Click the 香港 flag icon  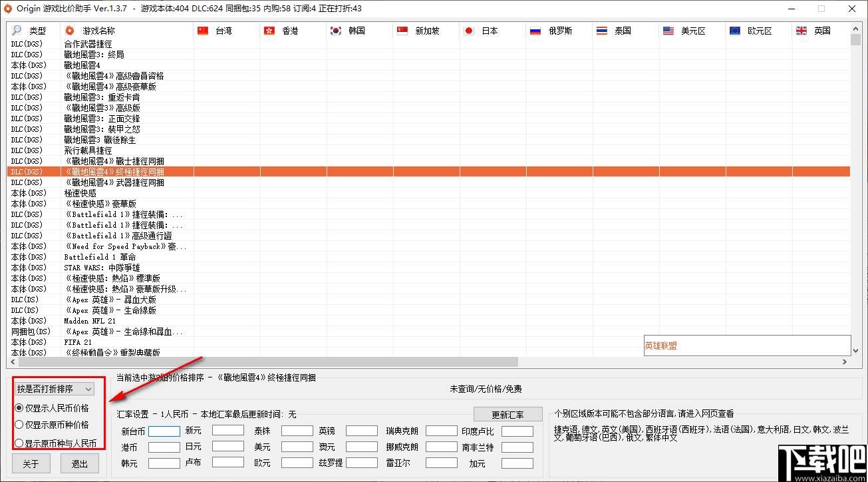[269, 30]
